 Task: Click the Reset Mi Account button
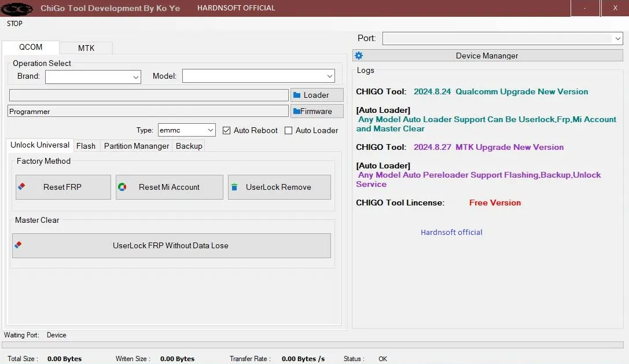click(x=170, y=187)
